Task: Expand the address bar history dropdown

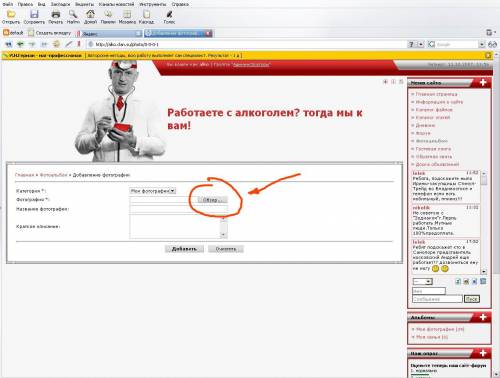Action: click(x=421, y=44)
